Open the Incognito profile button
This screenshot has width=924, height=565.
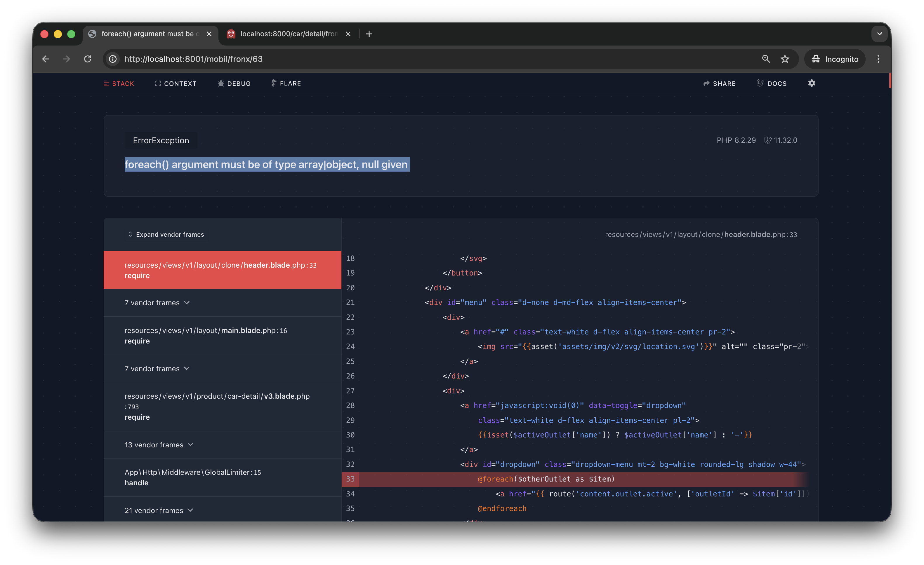point(835,59)
